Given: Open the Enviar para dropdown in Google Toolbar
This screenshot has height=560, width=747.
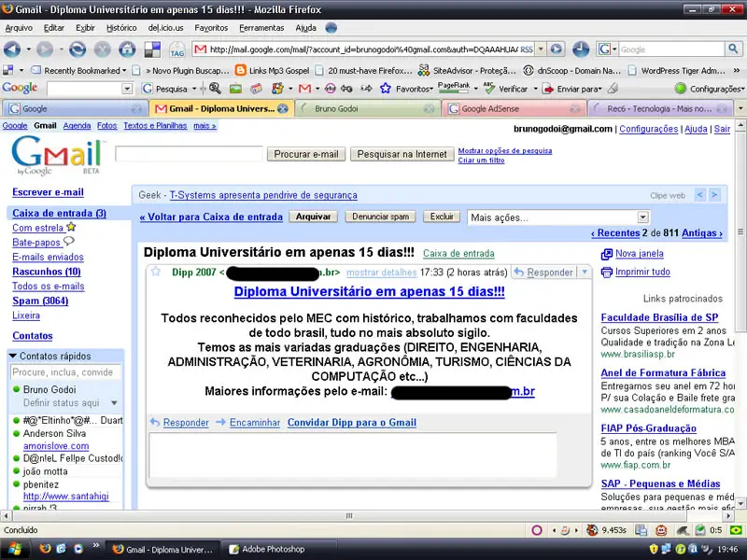Looking at the screenshot, I should click(x=599, y=89).
